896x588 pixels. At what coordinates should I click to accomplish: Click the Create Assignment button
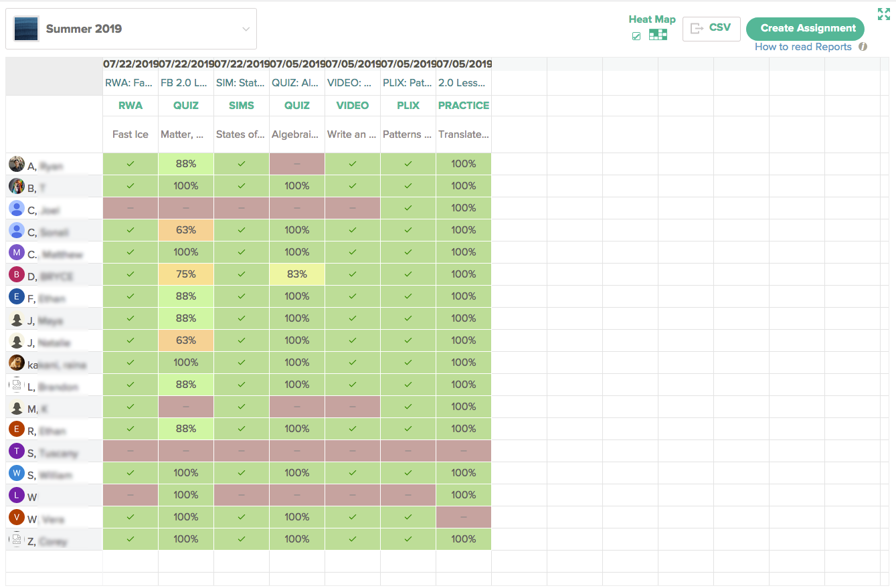(x=806, y=29)
